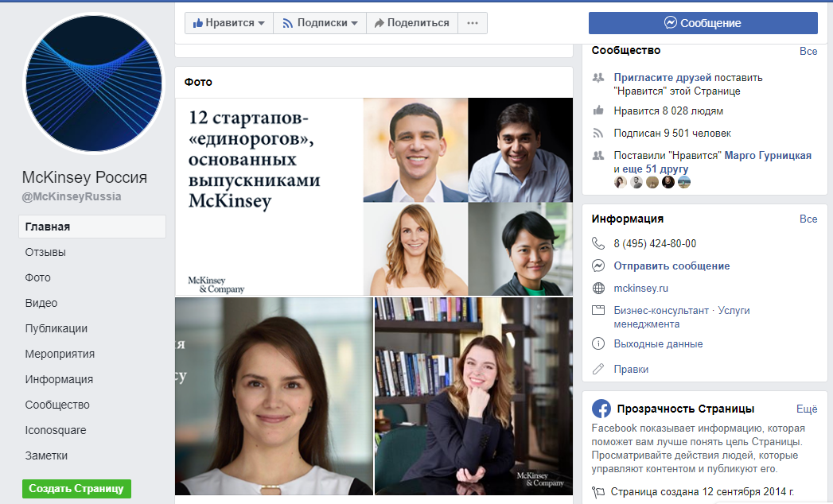
Task: Click the green Создать Страницу button
Action: point(76,489)
